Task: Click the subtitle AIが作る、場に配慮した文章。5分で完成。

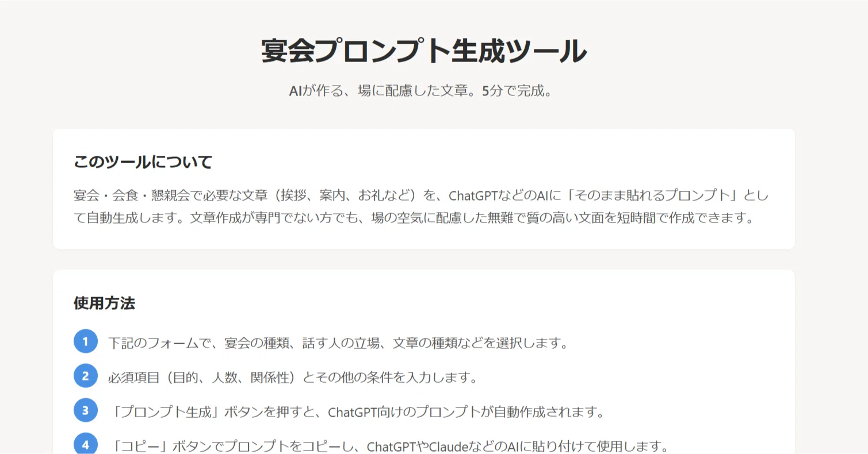Action: [x=424, y=91]
